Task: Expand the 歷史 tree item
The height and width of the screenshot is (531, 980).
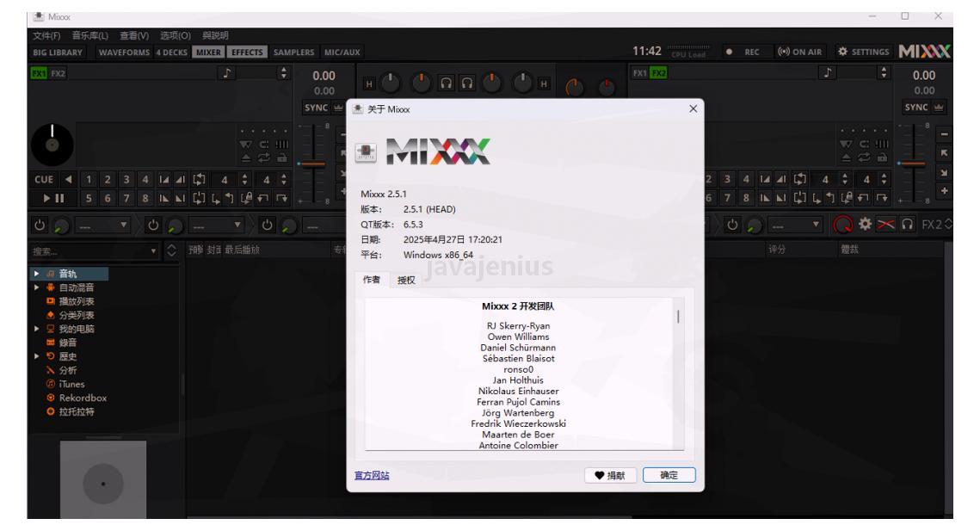Action: (x=36, y=356)
